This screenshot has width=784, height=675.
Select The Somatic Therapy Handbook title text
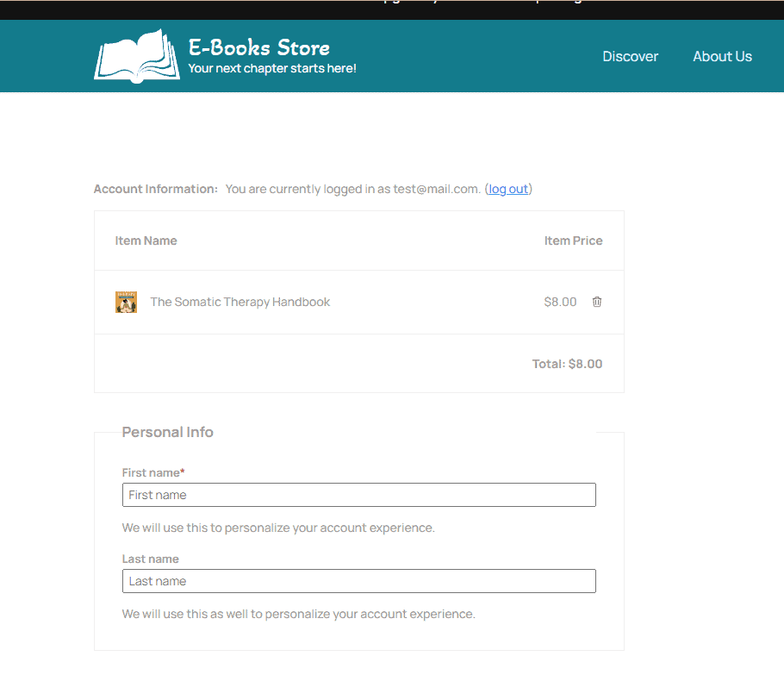[240, 302]
